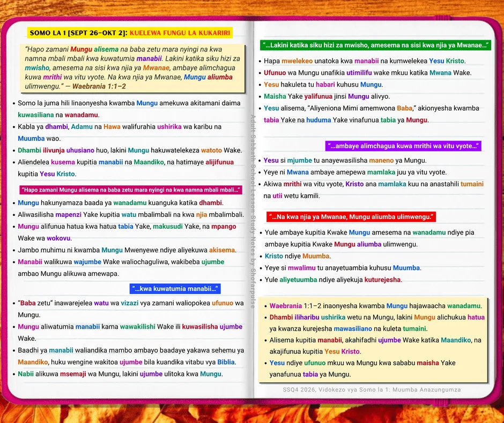Click the footer "SSQ4 2026, Vidokezo vya Somo la 1"

372,390
